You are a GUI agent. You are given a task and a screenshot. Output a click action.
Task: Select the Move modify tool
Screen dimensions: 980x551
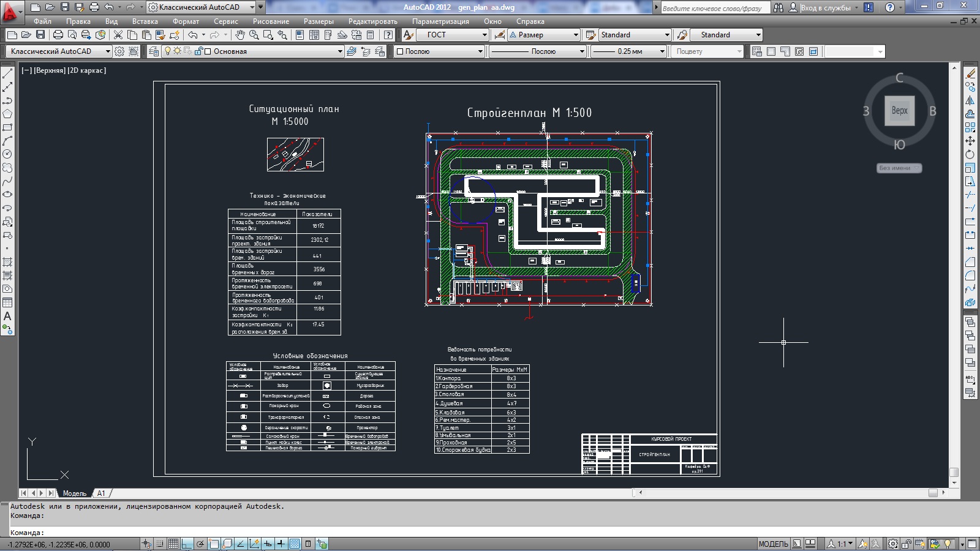click(970, 141)
